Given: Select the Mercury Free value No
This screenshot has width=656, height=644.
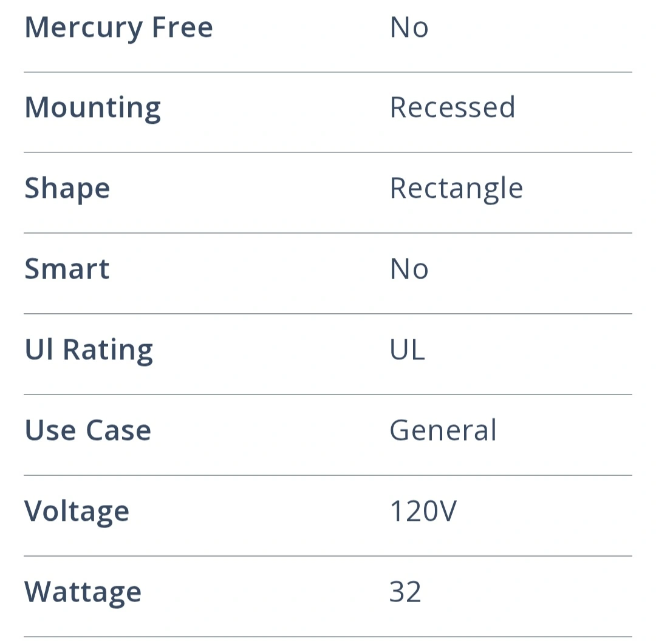Looking at the screenshot, I should point(409,28).
